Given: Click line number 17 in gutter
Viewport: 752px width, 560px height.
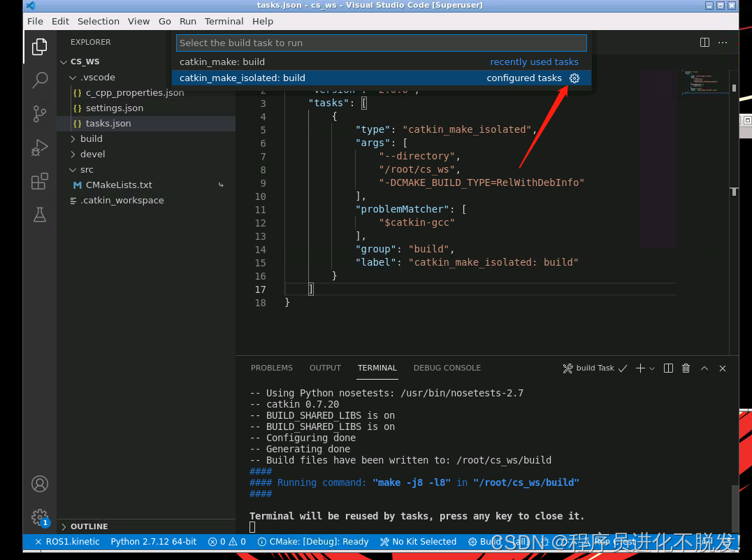Looking at the screenshot, I should click(260, 289).
